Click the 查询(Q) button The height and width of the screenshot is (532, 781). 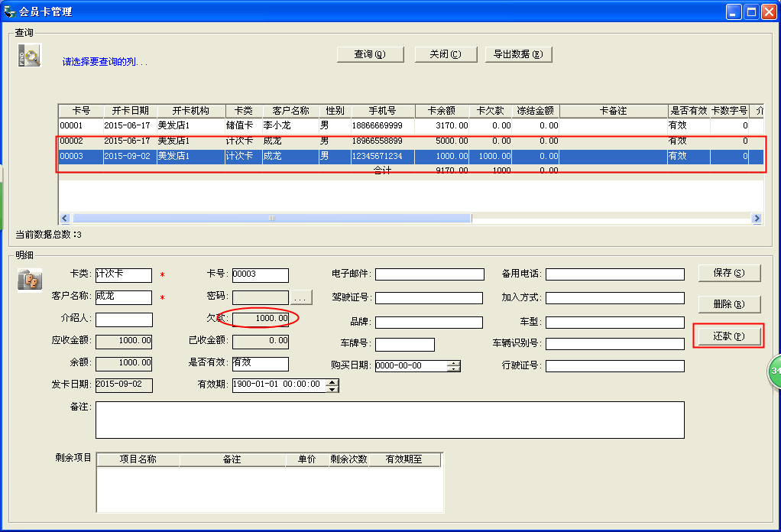(370, 54)
